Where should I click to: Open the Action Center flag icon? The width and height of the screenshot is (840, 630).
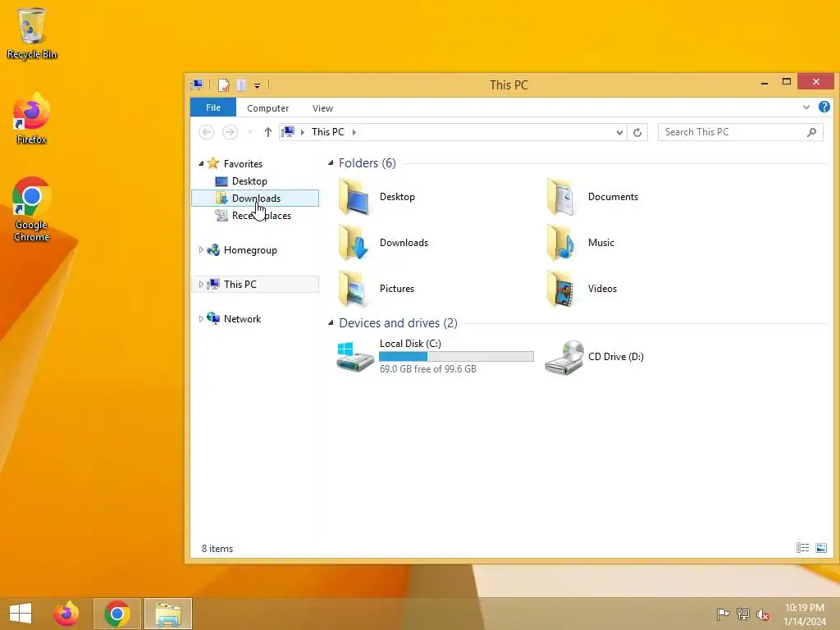[723, 614]
